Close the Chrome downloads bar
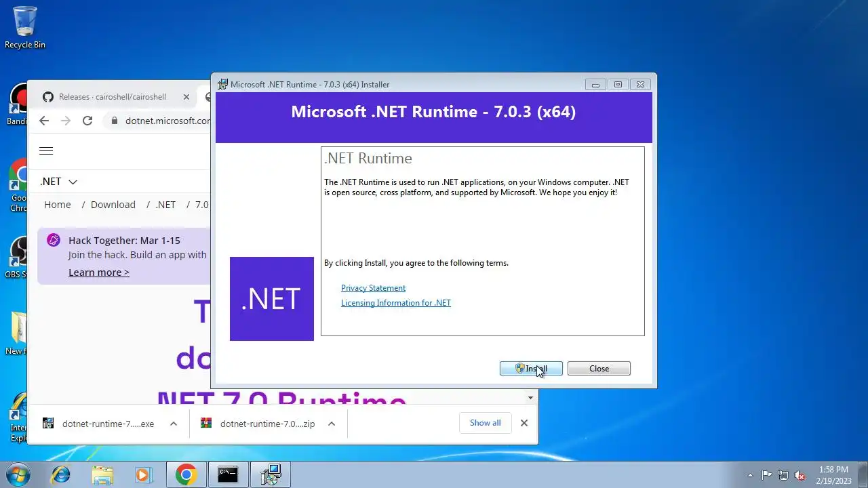 pos(524,423)
